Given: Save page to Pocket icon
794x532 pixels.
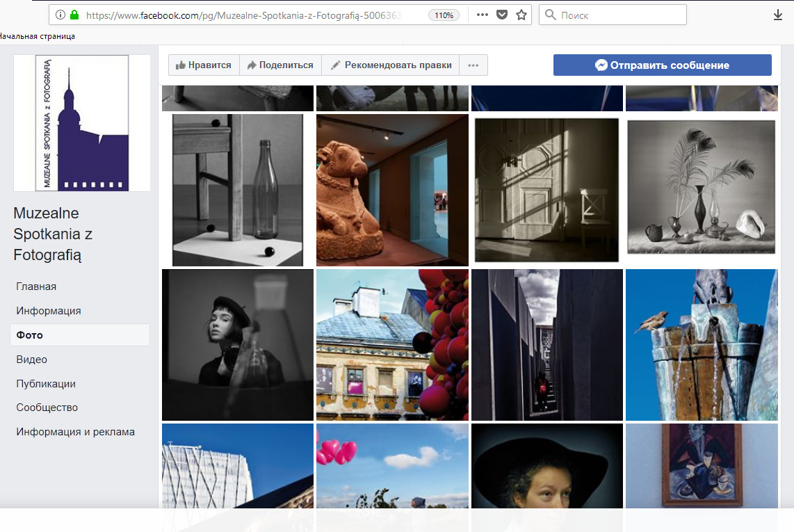Looking at the screenshot, I should pos(502,15).
